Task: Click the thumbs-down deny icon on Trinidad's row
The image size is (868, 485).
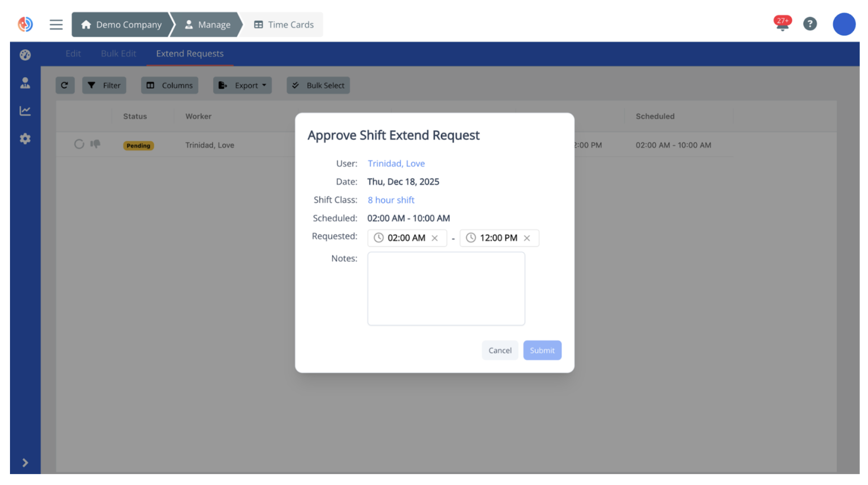Action: pyautogui.click(x=95, y=144)
